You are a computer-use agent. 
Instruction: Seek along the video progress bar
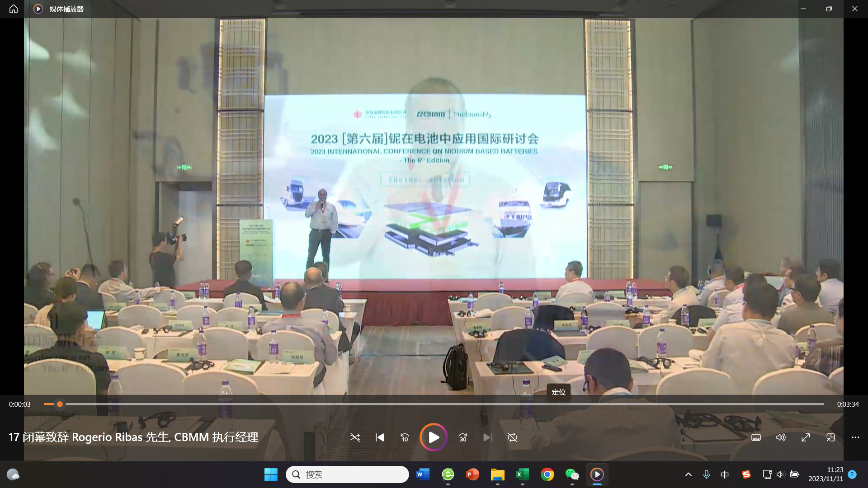[434, 404]
